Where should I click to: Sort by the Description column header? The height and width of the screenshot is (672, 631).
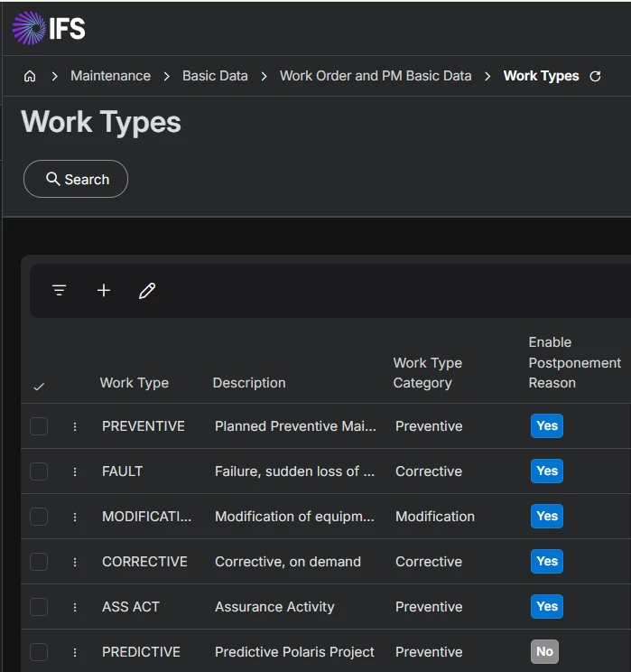[249, 383]
